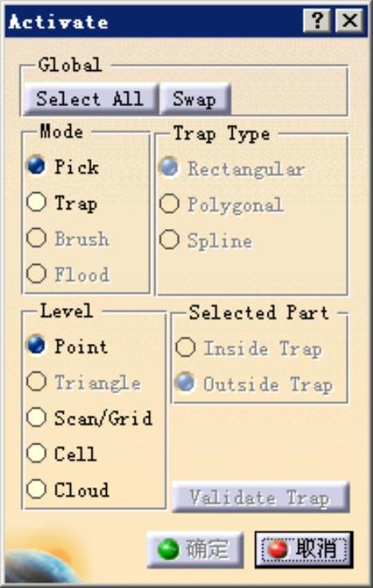Click the Select All button

click(90, 99)
